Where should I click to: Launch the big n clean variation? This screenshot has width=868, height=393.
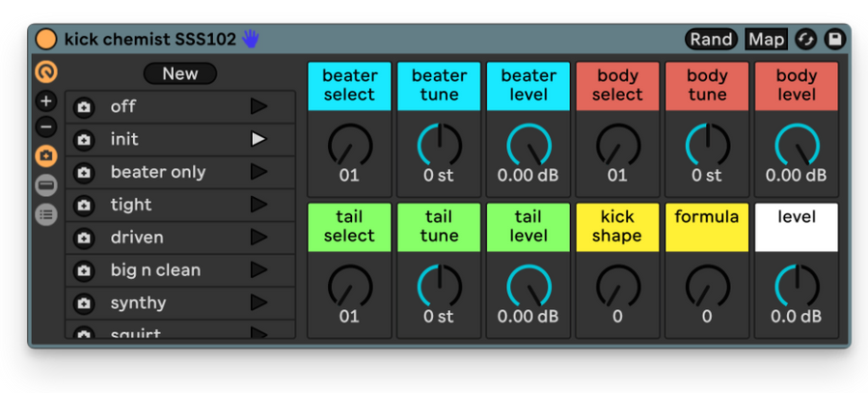(258, 270)
